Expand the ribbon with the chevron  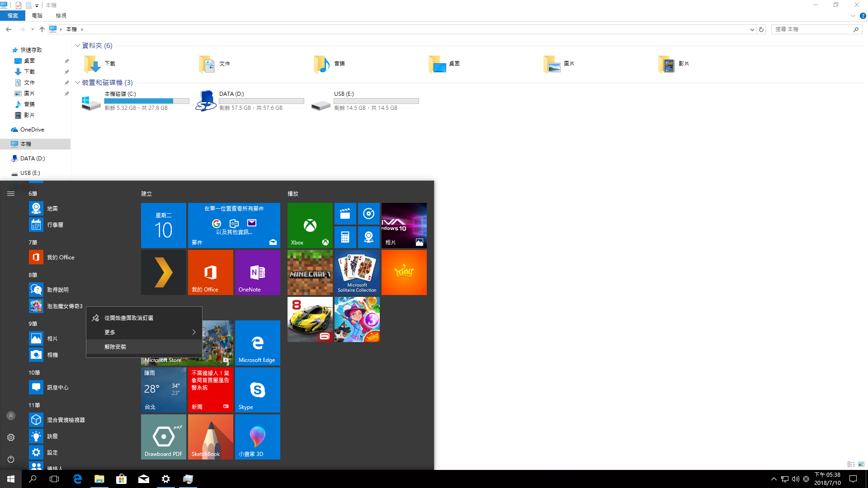853,16
